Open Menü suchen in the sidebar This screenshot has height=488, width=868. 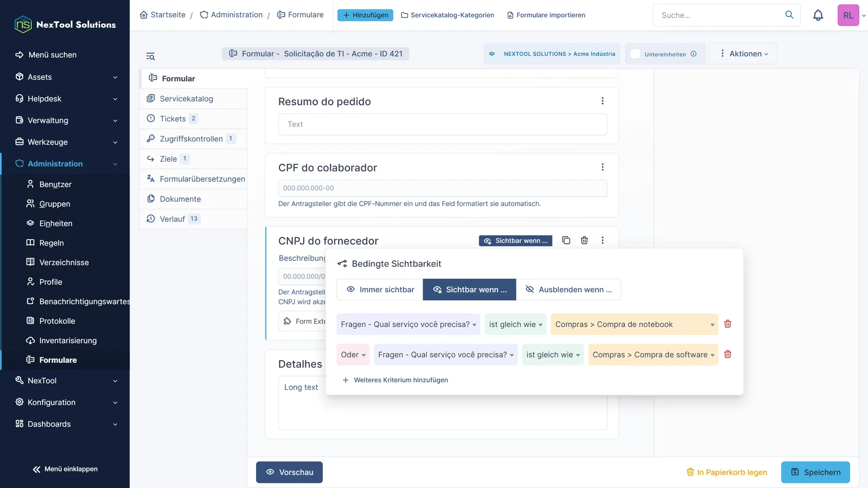53,55
